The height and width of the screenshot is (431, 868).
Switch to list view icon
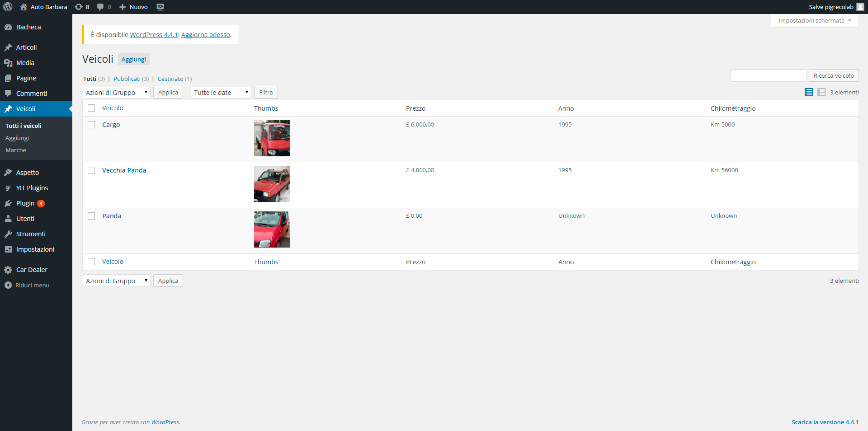(809, 92)
